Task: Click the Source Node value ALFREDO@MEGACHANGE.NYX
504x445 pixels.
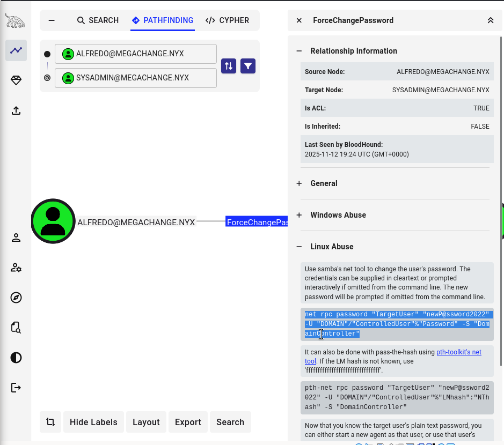Action: click(x=443, y=72)
